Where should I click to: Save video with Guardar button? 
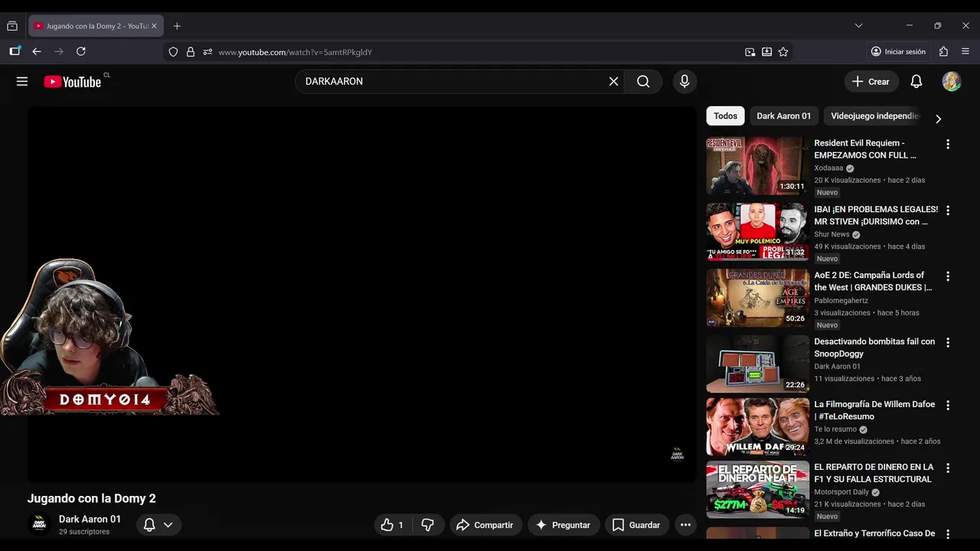click(x=636, y=525)
